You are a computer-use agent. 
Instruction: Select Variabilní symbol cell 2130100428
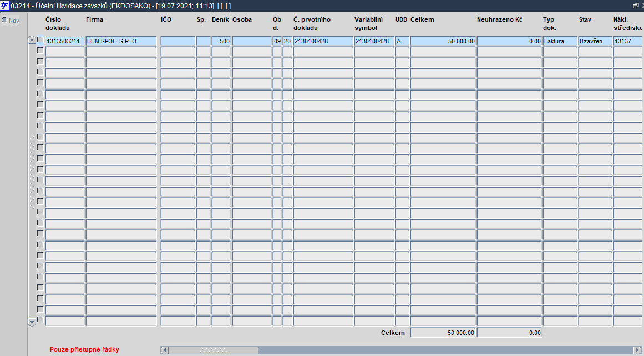tap(374, 41)
